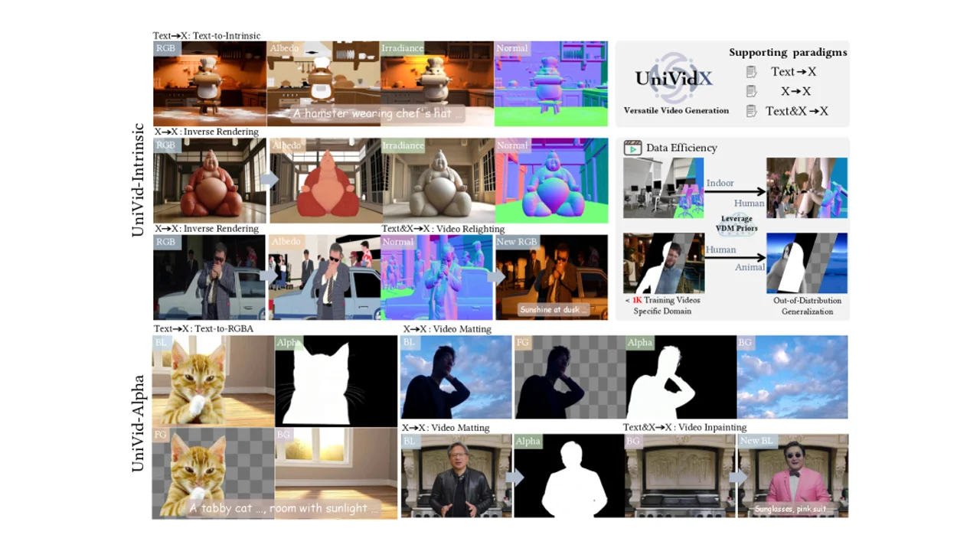
Task: Click the vertical 'UniVid-Intrinsic' label
Action: 138,180
